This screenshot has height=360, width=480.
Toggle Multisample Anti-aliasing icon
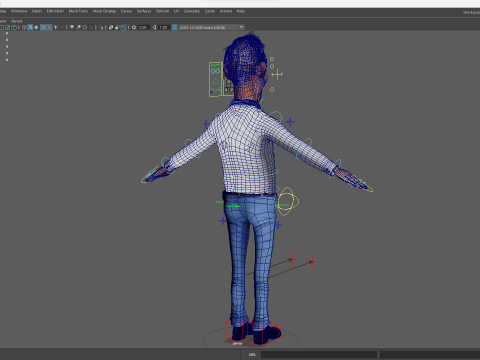[x=85, y=27]
